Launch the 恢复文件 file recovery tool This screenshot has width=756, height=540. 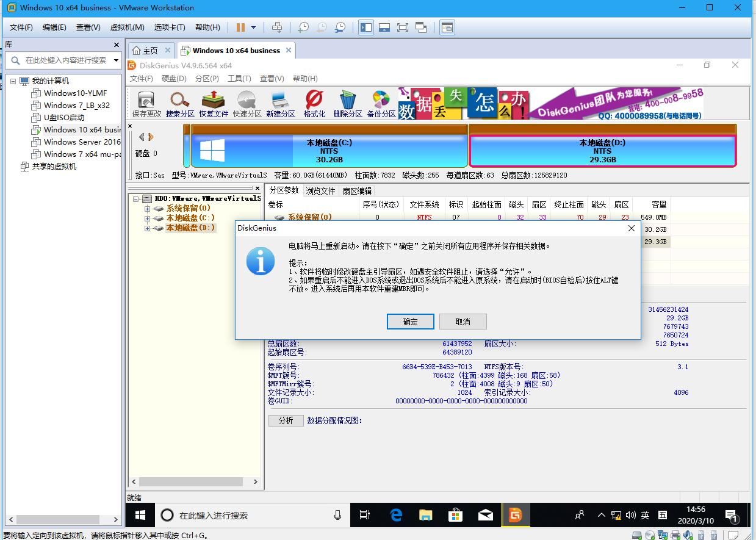pyautogui.click(x=213, y=103)
